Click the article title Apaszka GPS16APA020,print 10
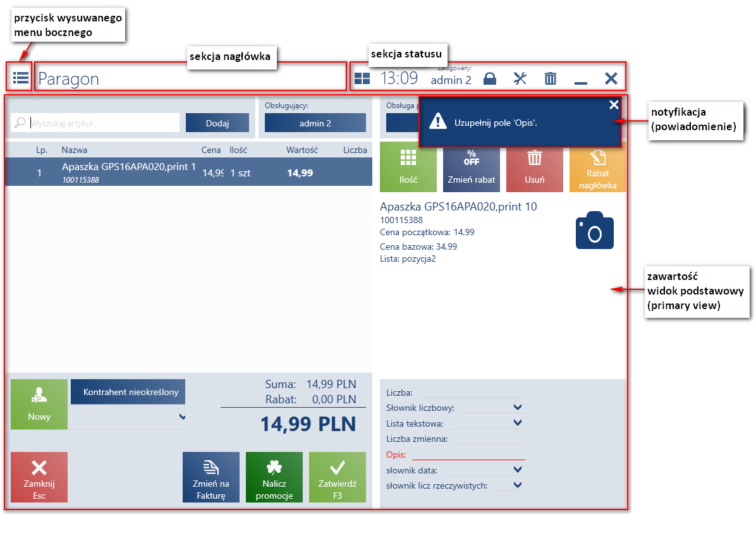Image resolution: width=756 pixels, height=536 pixels. pos(458,206)
